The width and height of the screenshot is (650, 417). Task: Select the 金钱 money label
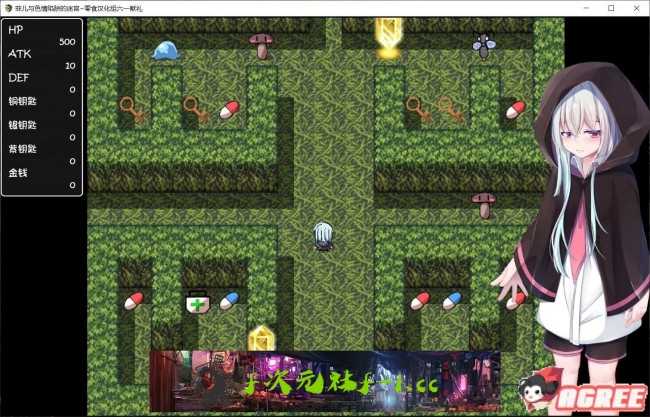coord(20,172)
